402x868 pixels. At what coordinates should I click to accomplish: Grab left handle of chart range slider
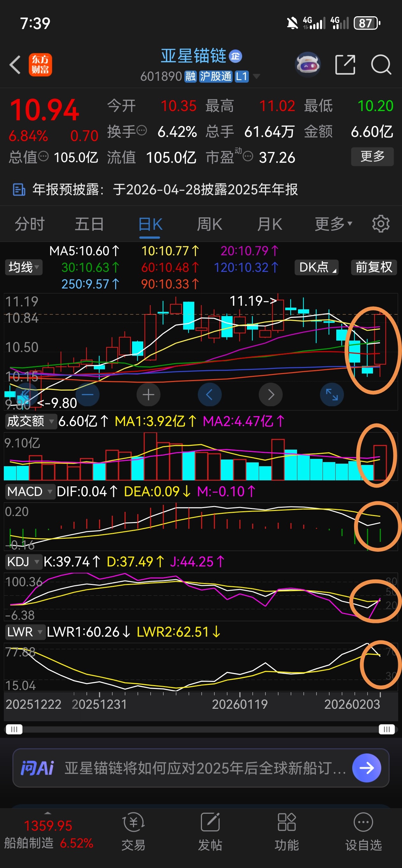tap(14, 729)
